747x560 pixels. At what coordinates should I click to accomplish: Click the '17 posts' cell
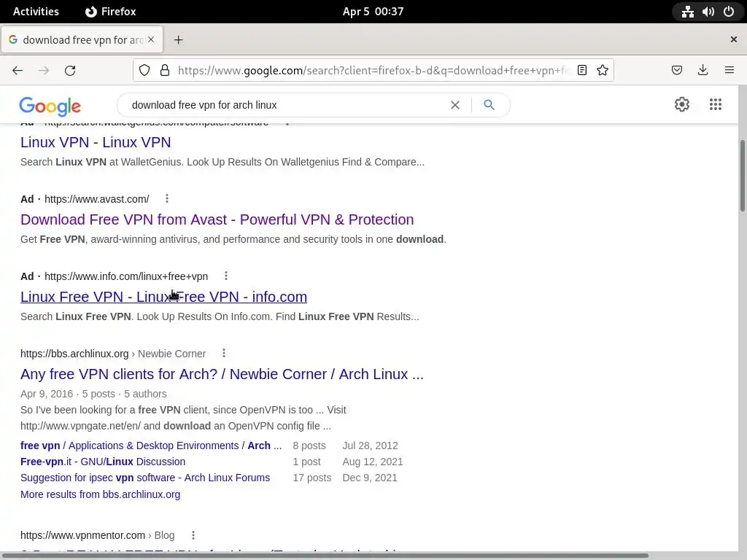[312, 478]
